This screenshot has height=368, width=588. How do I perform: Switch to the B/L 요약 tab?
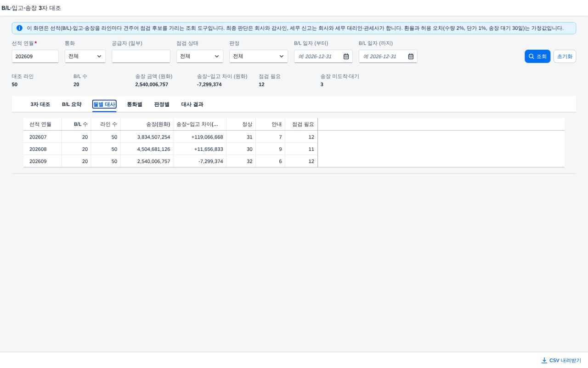pyautogui.click(x=72, y=104)
